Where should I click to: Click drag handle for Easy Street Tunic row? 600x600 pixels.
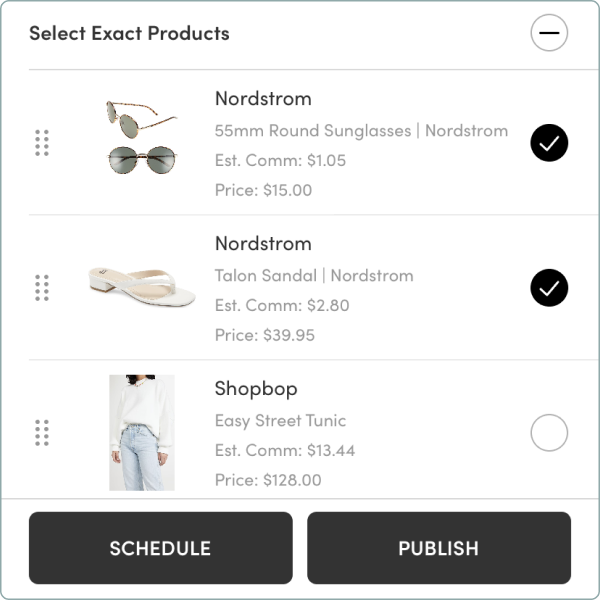(42, 433)
